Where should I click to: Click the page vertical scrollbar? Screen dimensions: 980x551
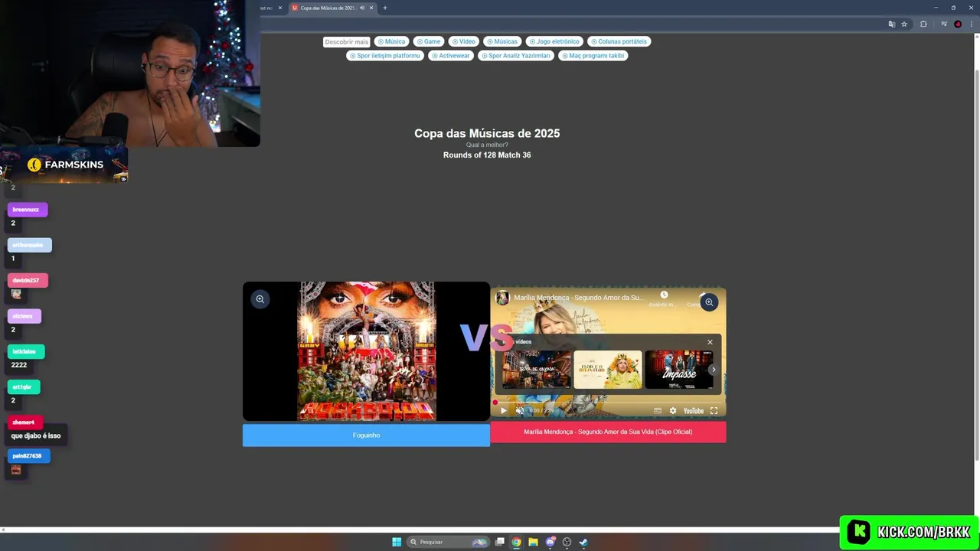(x=976, y=264)
